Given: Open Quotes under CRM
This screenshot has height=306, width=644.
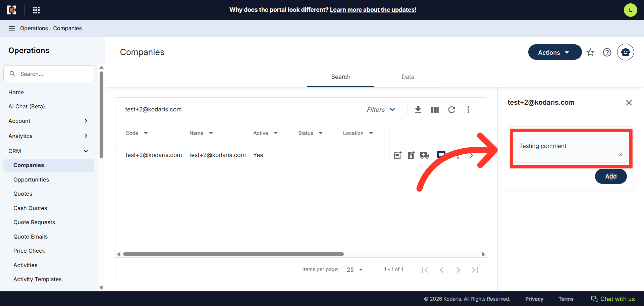Looking at the screenshot, I should [23, 194].
